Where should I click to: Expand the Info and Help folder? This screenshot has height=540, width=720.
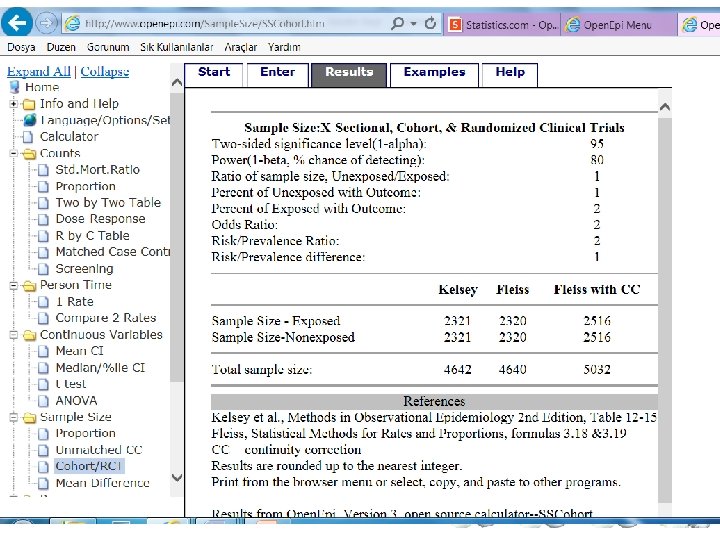coord(13,104)
